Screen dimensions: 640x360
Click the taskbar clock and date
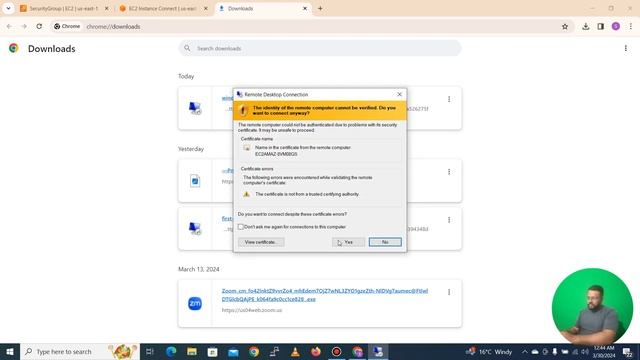coord(604,351)
